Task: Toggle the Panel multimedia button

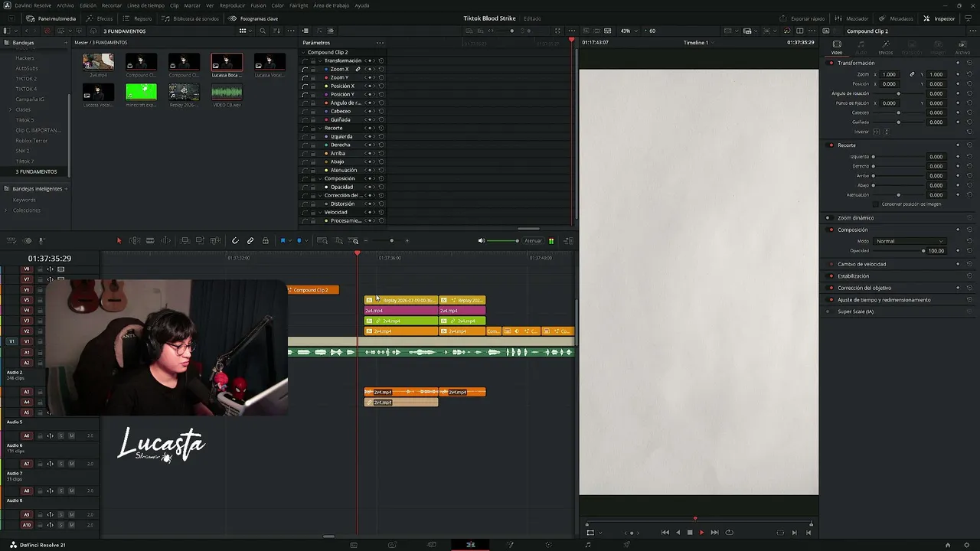Action: 51,18
